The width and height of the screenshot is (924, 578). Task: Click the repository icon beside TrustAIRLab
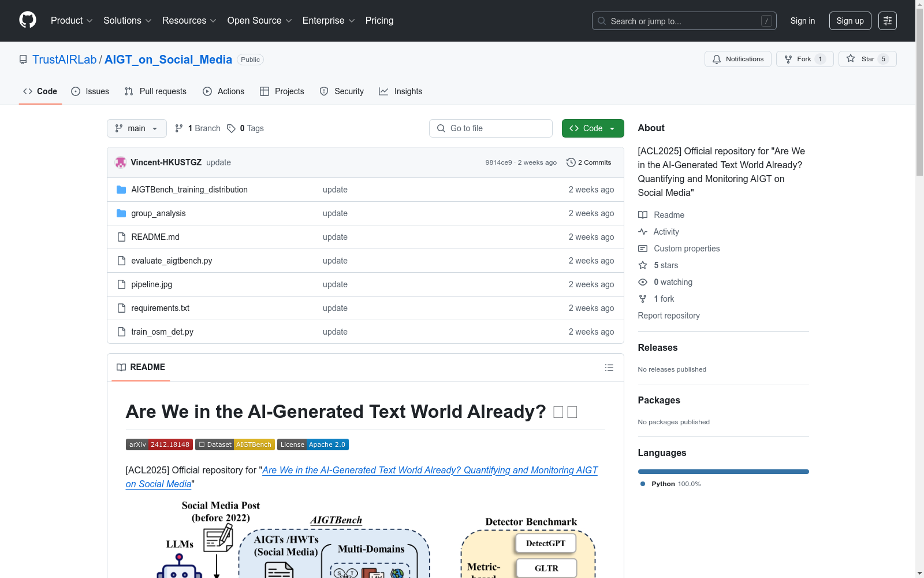(x=23, y=60)
